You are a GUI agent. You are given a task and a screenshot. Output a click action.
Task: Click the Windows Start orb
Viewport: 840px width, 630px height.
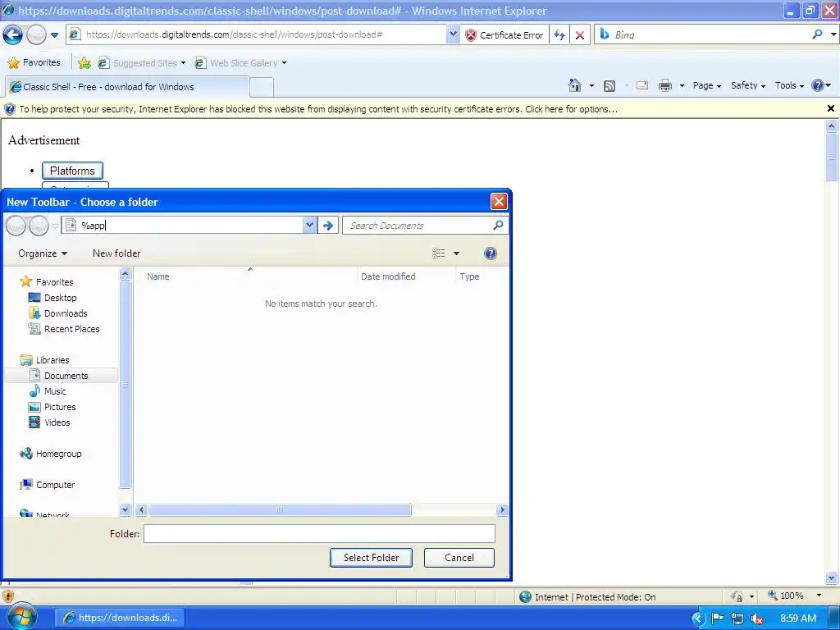click(x=21, y=616)
